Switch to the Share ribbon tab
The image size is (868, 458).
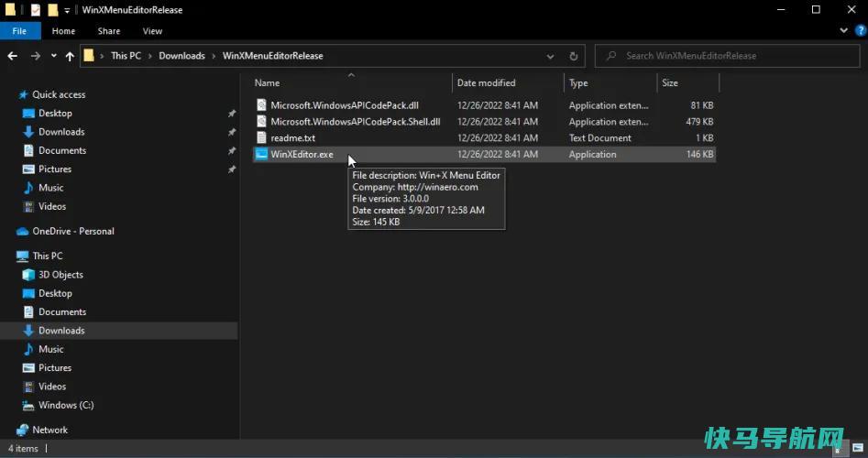pyautogui.click(x=108, y=31)
